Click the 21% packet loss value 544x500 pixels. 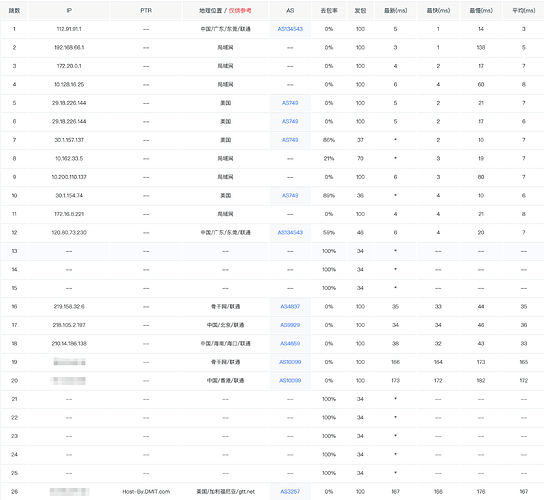(329, 159)
